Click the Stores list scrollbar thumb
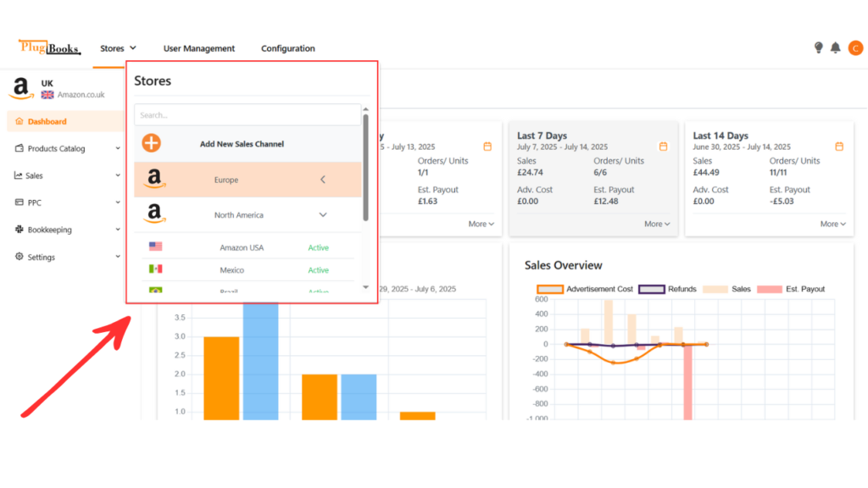Screen dimensions: 868x488 coord(365,168)
